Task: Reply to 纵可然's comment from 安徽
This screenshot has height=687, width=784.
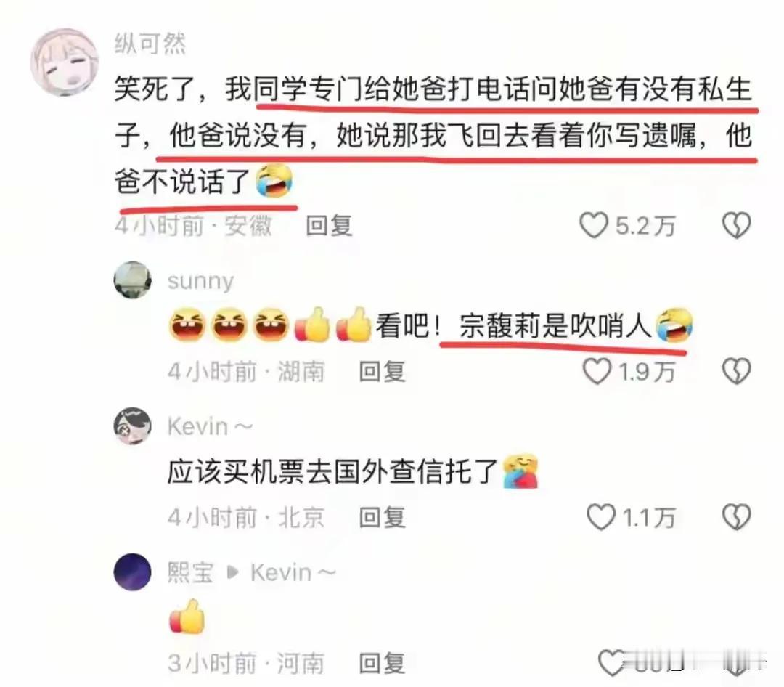Action: point(329,226)
